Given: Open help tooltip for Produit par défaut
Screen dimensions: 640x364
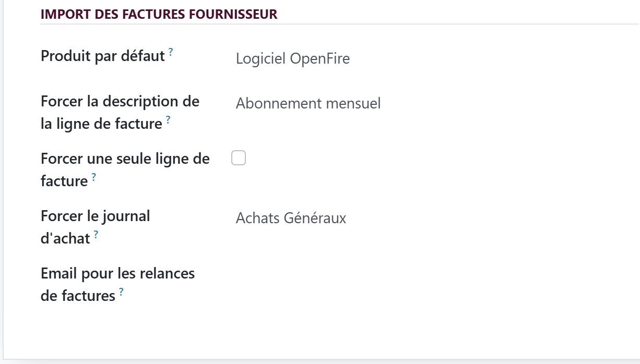Looking at the screenshot, I should click(171, 52).
